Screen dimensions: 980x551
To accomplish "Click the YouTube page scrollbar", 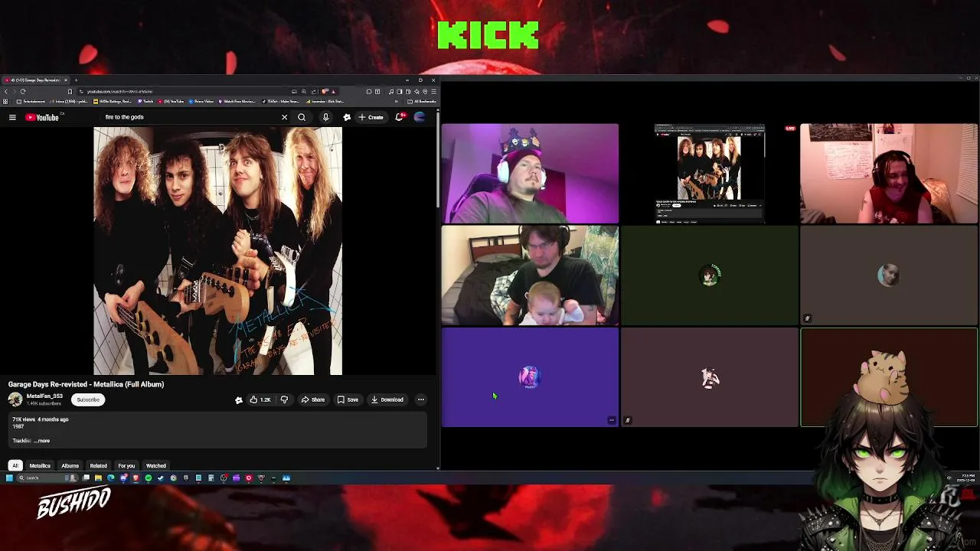I will point(438,159).
